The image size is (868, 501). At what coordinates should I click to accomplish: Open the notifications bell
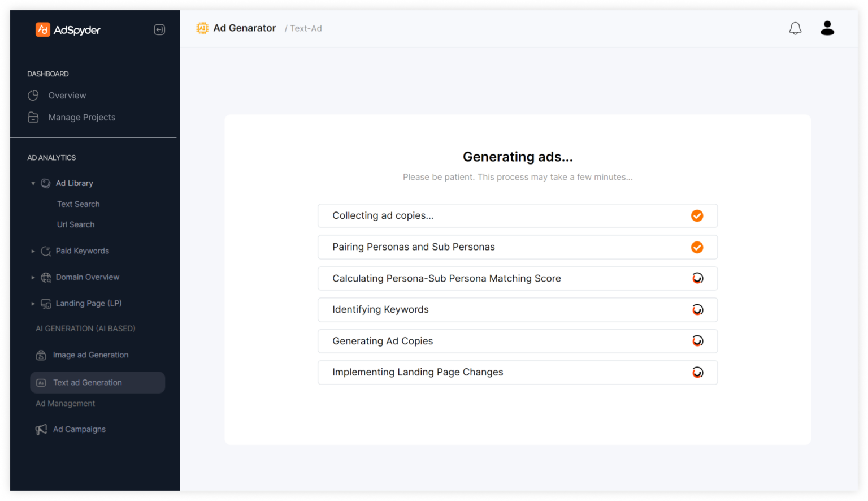click(x=795, y=28)
